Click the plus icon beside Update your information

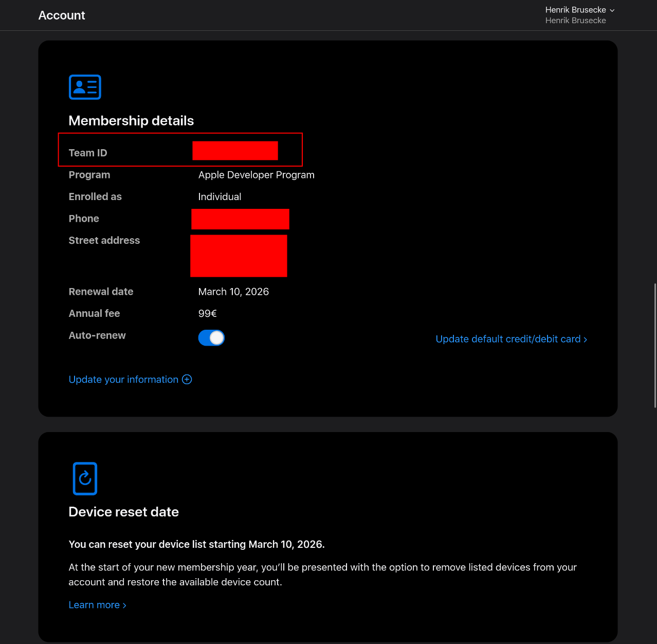coord(187,379)
